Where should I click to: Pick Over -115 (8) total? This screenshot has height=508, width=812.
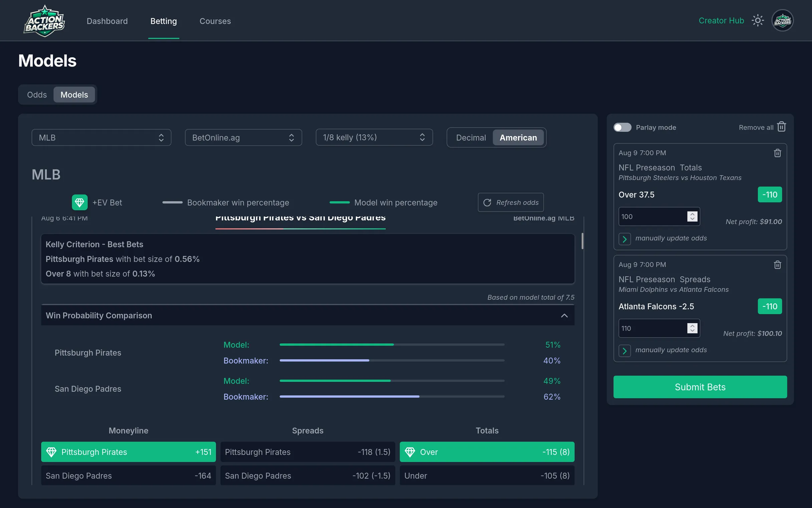pos(487,452)
